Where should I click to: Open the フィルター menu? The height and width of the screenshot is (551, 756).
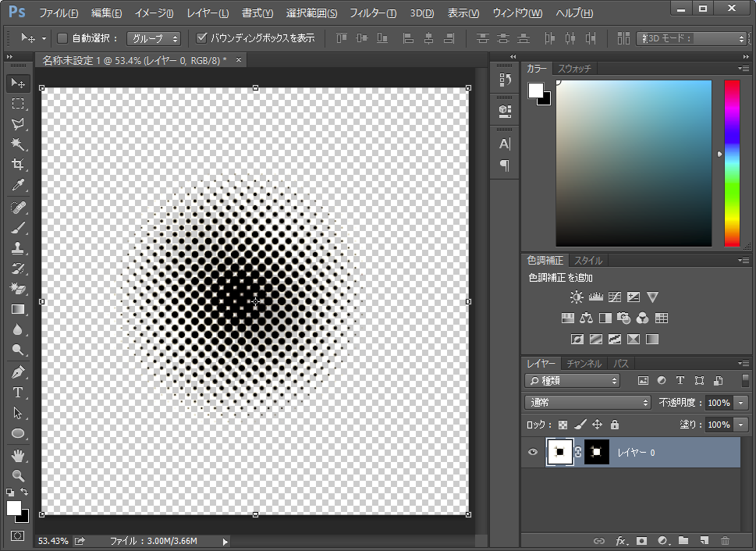click(x=372, y=13)
